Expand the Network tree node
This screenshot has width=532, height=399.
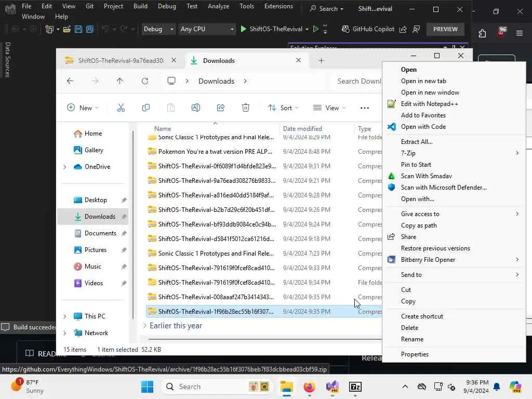coord(65,333)
